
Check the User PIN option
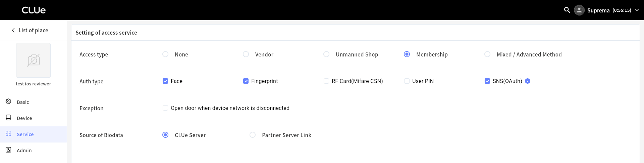pos(407,81)
